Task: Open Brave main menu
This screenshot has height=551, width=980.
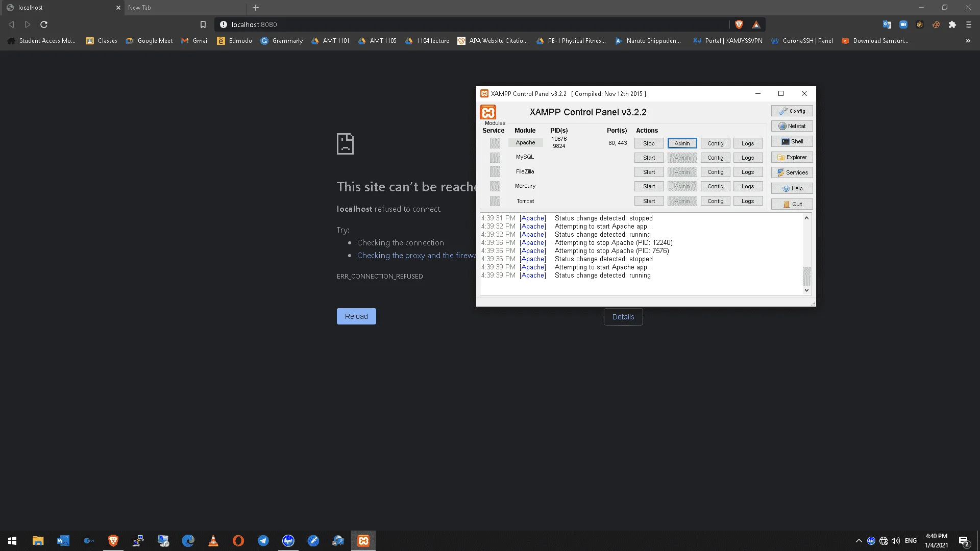Action: coord(969,24)
